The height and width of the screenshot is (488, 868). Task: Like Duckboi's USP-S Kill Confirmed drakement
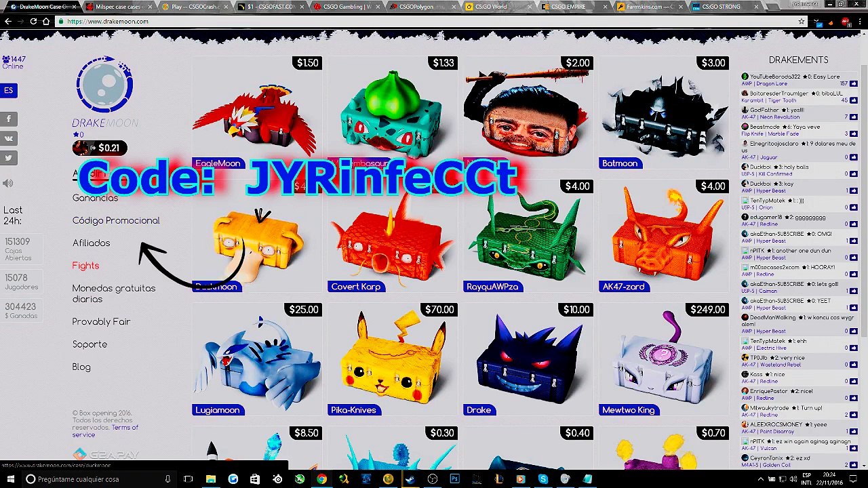click(x=853, y=174)
